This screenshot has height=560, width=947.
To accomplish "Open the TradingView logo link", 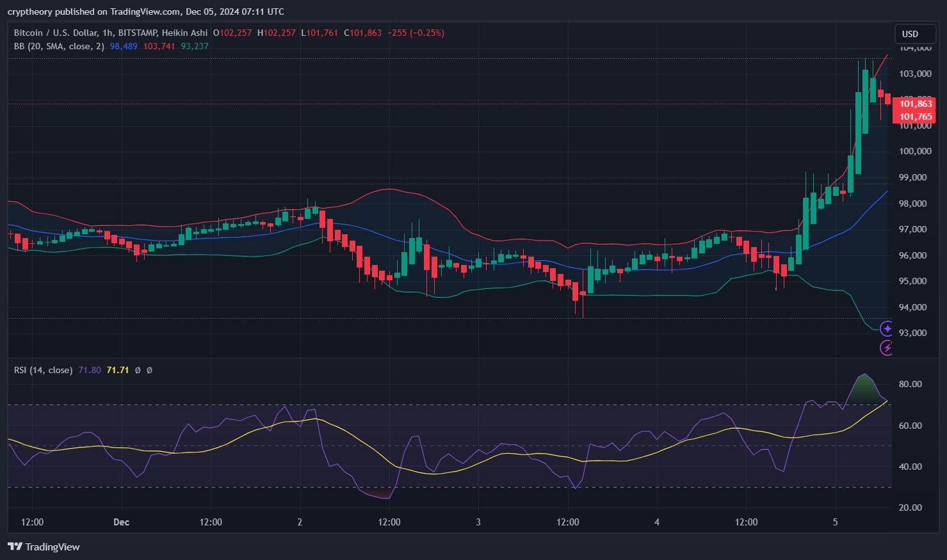I will coord(44,547).
